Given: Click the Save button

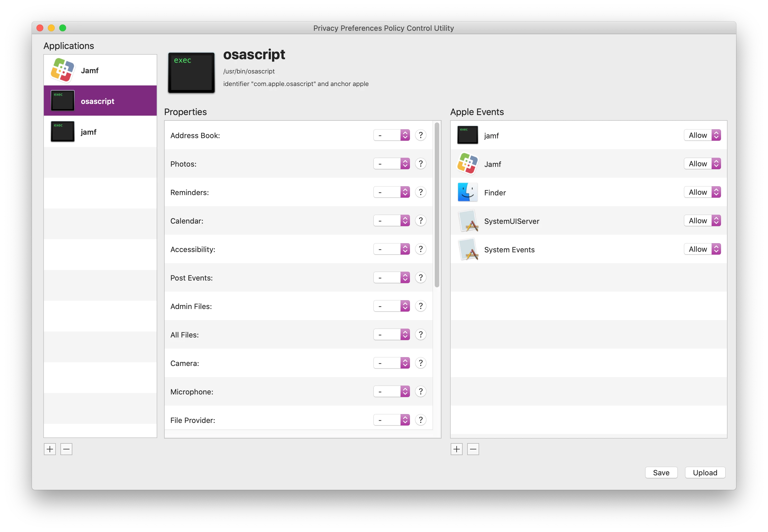Looking at the screenshot, I should [661, 473].
